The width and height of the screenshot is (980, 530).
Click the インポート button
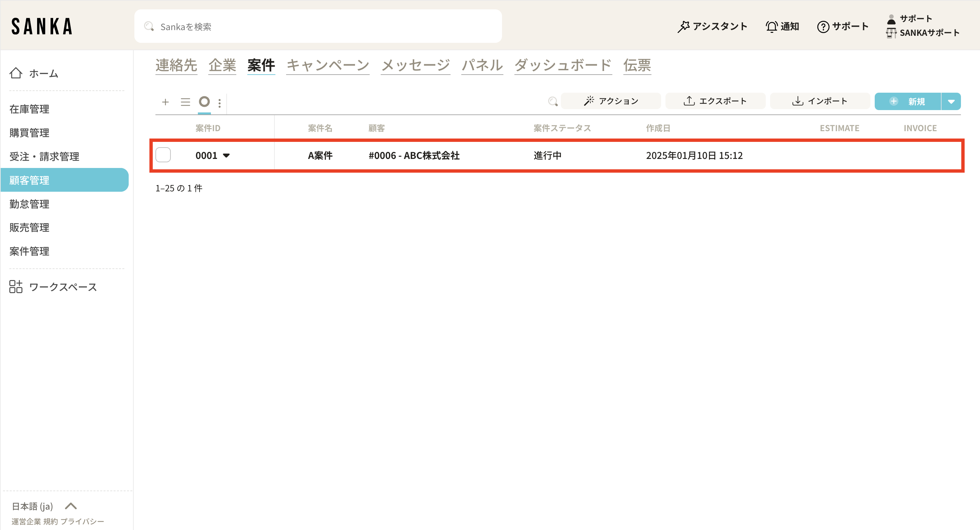click(x=820, y=101)
